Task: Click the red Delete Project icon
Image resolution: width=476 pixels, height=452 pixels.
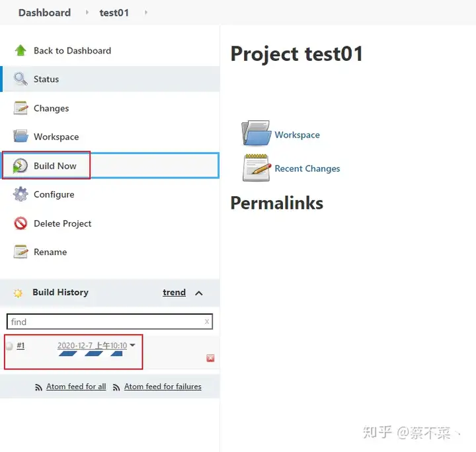Action: click(x=20, y=223)
